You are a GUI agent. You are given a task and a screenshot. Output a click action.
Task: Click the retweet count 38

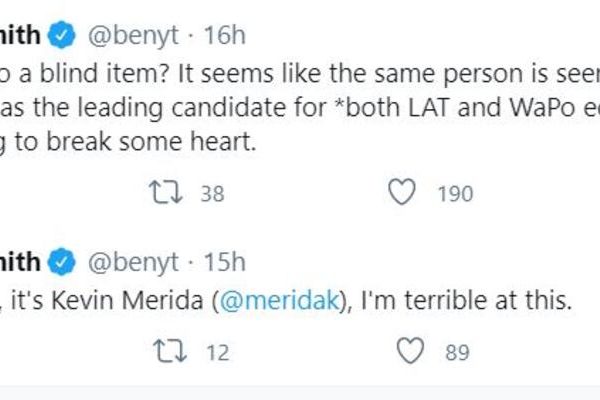click(x=212, y=194)
